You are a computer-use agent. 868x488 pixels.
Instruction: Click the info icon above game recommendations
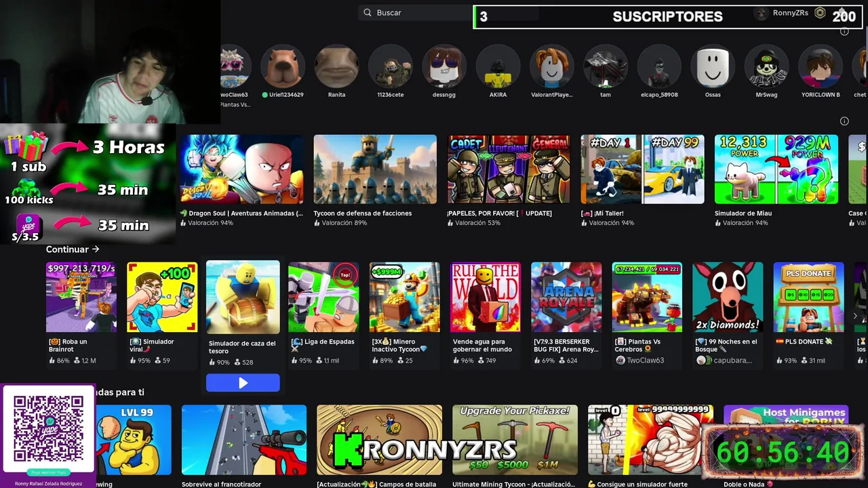[x=844, y=121]
